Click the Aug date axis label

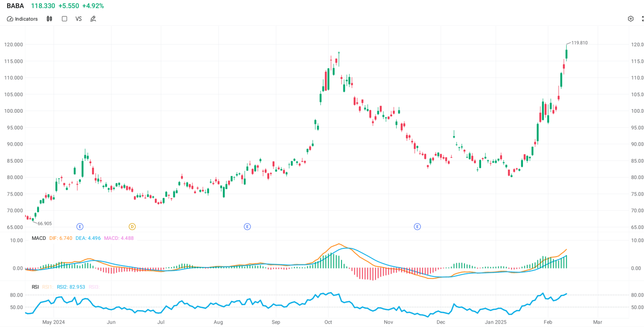(x=218, y=322)
